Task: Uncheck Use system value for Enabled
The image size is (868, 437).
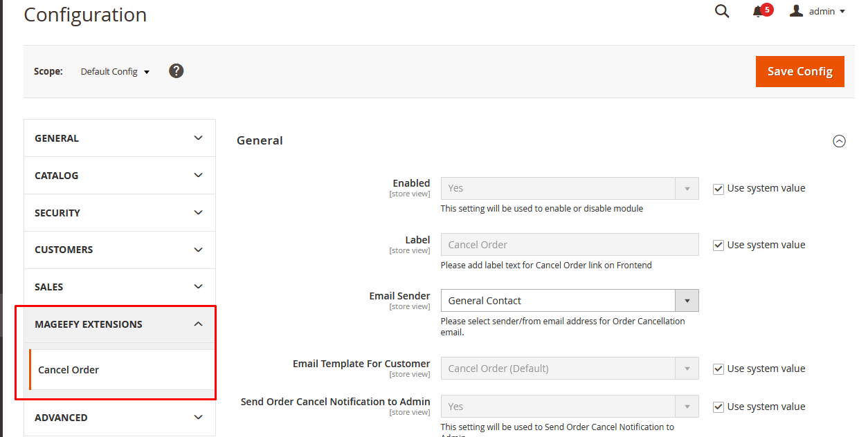Action: pyautogui.click(x=718, y=189)
